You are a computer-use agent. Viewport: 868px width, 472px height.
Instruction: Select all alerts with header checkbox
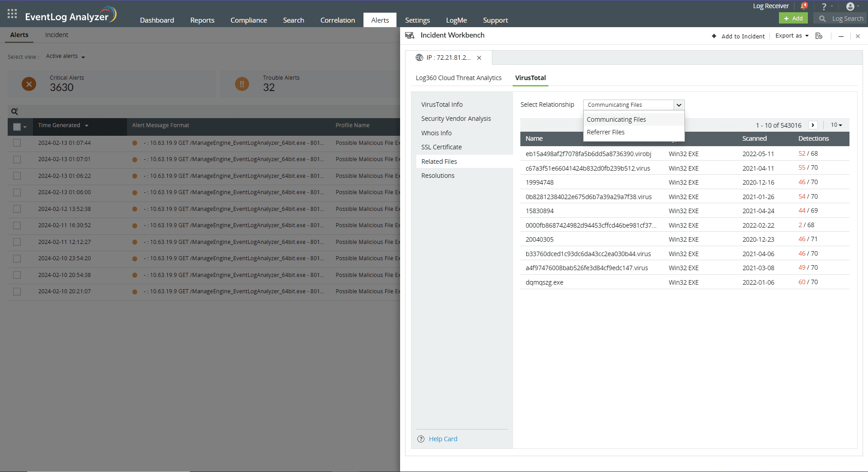point(17,127)
